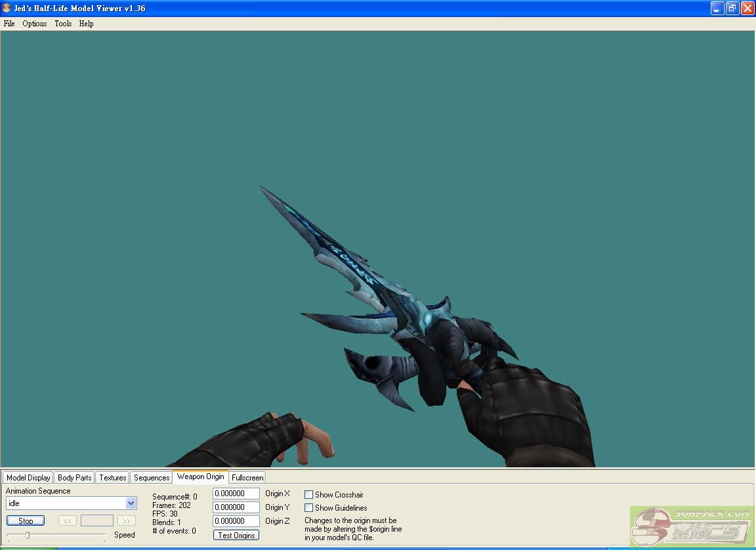This screenshot has height=550, width=756.
Task: Switch to the Body Parts tab
Action: point(74,478)
